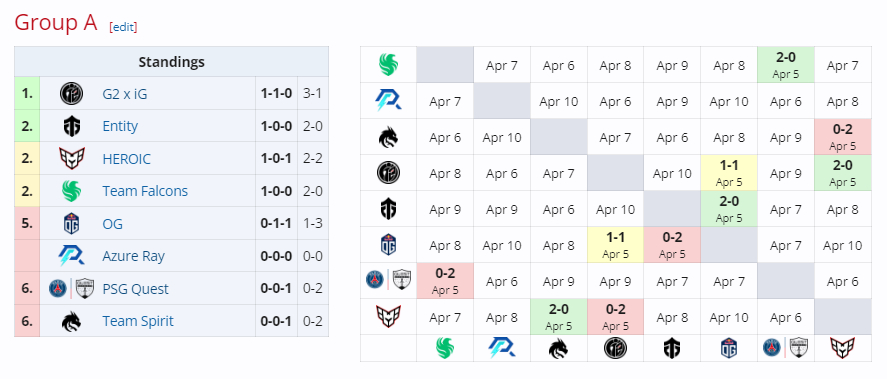Click the red 0-2 cell in PSG Quest row
The image size is (887, 379).
pyautogui.click(x=445, y=281)
